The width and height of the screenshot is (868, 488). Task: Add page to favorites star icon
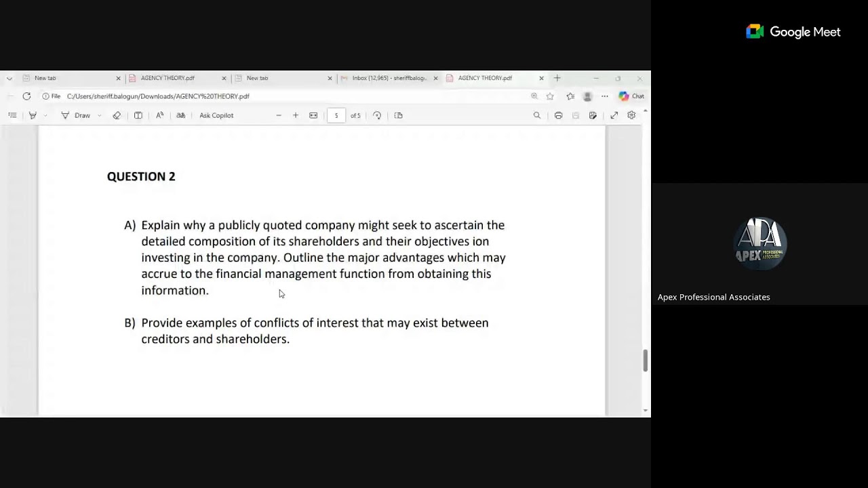click(x=550, y=96)
